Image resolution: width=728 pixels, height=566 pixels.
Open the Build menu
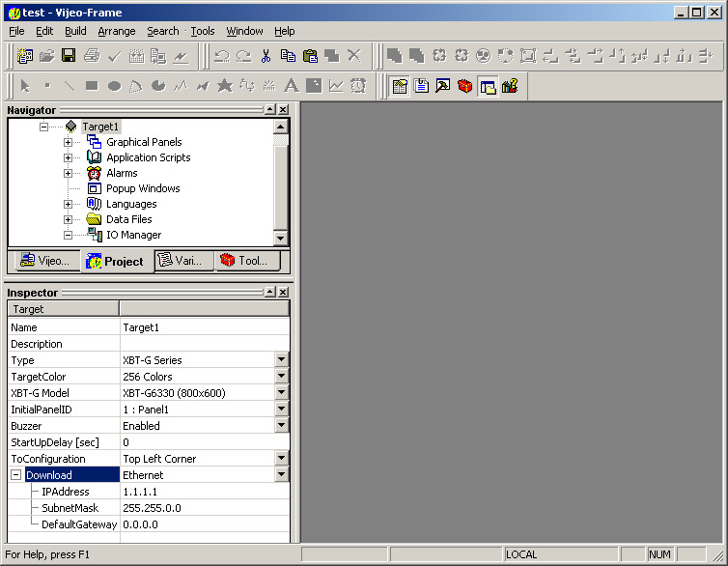point(75,31)
